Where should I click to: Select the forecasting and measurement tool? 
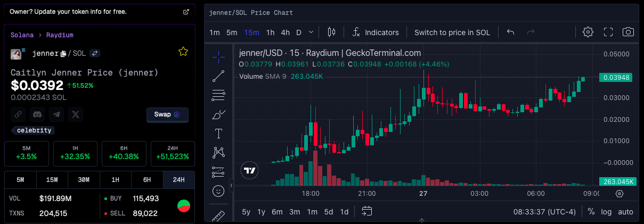point(218,172)
